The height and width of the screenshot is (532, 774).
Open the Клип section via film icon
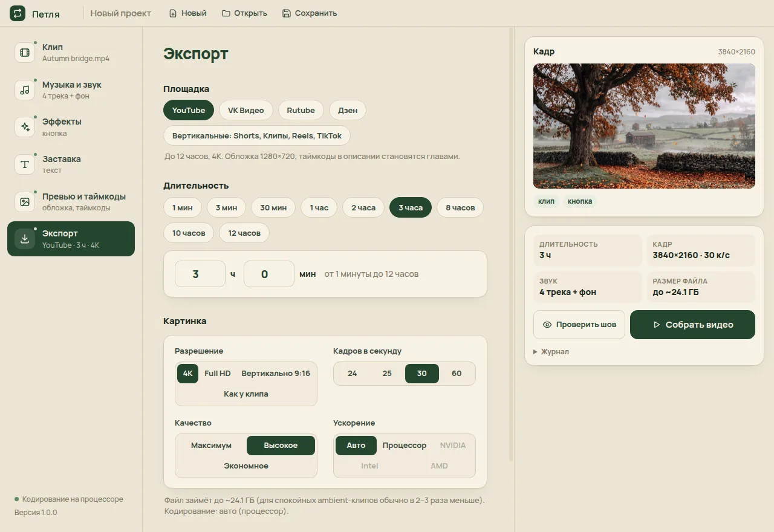[25, 53]
